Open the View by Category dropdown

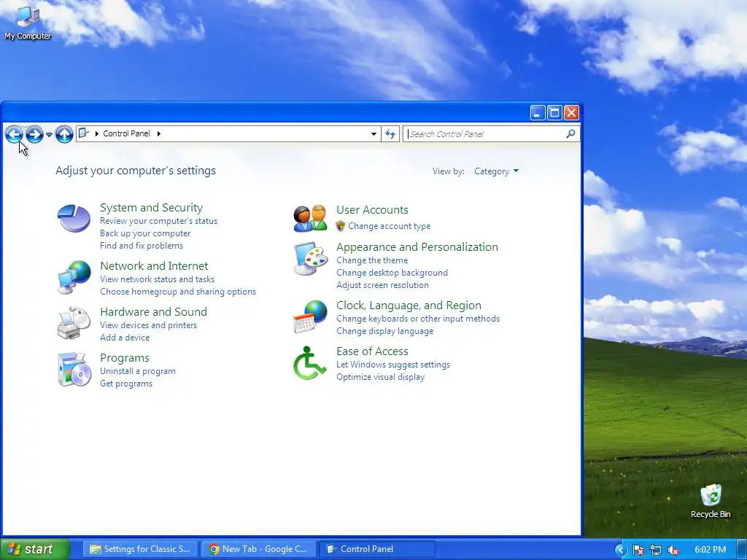tap(496, 171)
